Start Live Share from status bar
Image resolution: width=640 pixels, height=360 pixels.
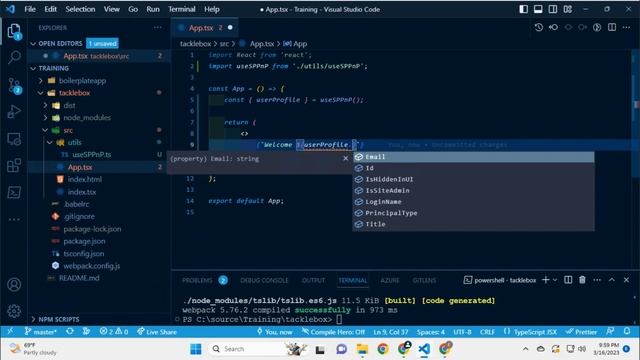pos(157,331)
